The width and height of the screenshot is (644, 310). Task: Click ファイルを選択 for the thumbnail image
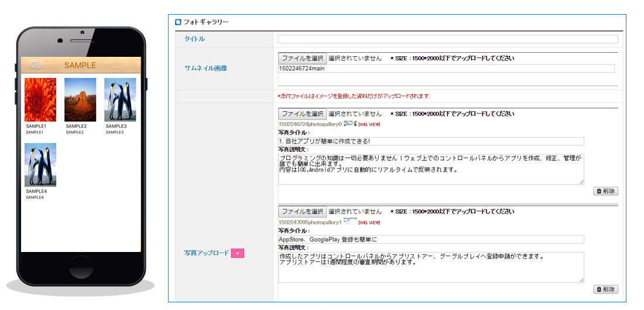(x=302, y=59)
